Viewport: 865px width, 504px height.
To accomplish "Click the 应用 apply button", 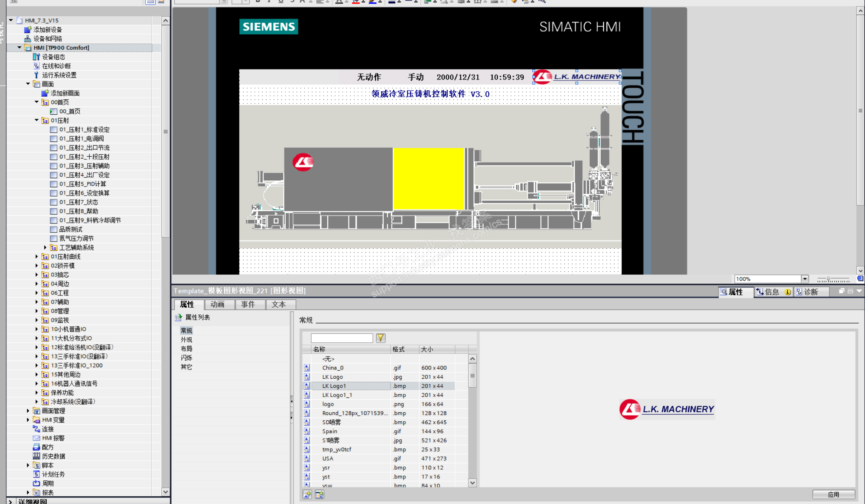I will 833,494.
